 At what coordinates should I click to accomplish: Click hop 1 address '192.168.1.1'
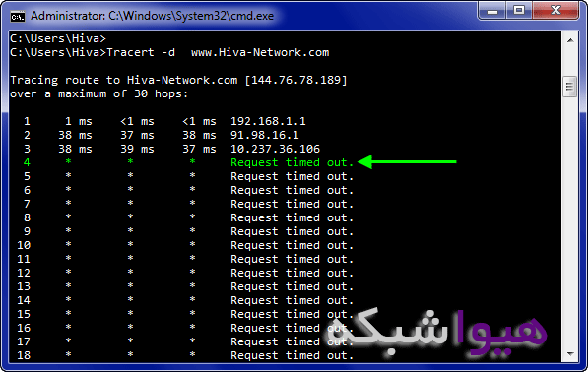click(268, 121)
